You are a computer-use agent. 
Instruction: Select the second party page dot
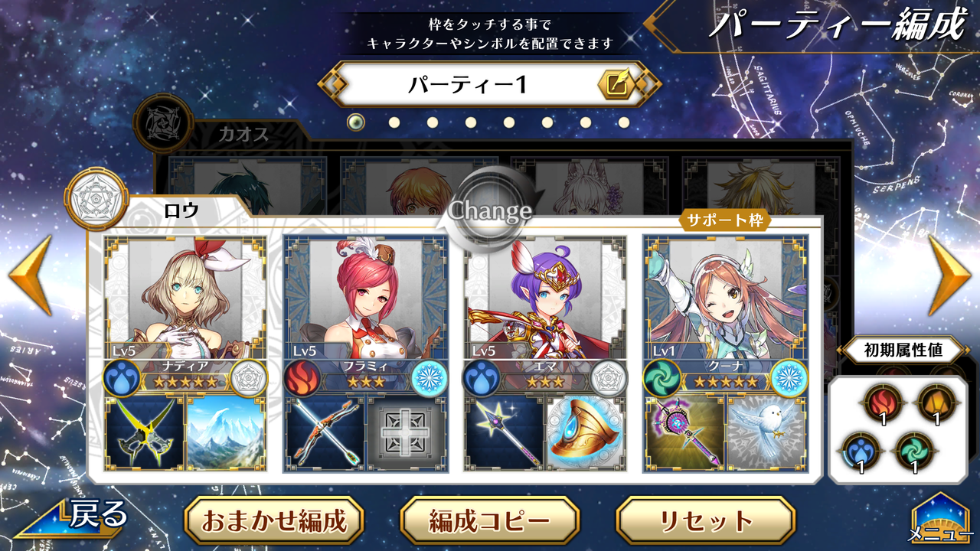394,122
